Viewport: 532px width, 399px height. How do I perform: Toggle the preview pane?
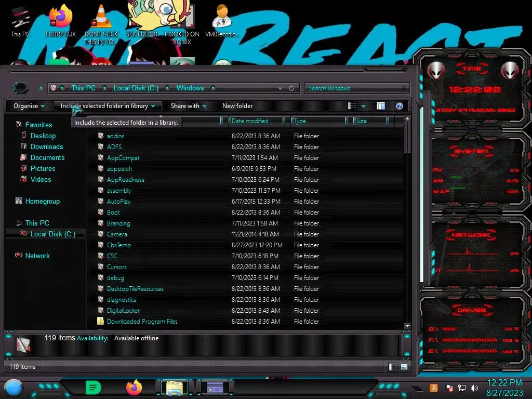tap(381, 106)
